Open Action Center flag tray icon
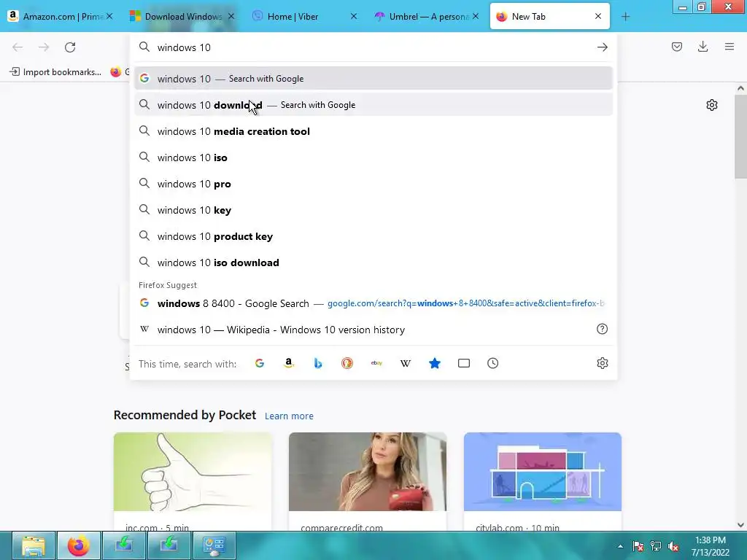The width and height of the screenshot is (747, 560). coord(638,546)
